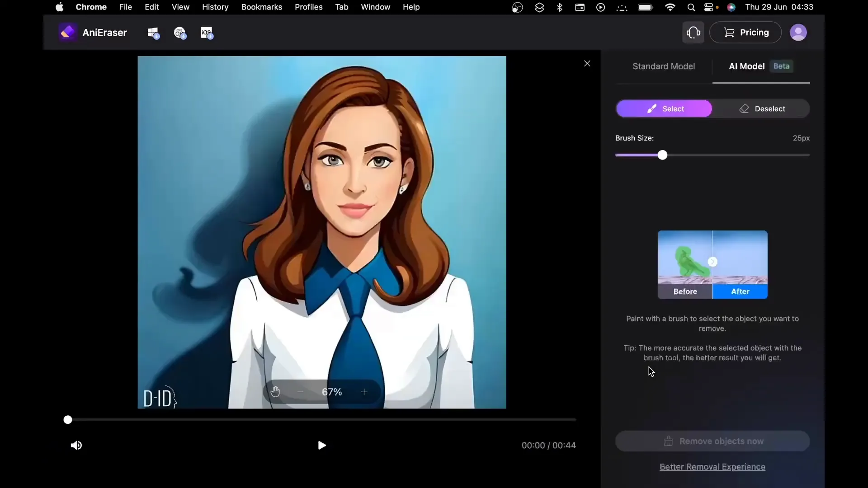Open Control Center
Viewport: 868px width, 488px height.
[x=709, y=7]
